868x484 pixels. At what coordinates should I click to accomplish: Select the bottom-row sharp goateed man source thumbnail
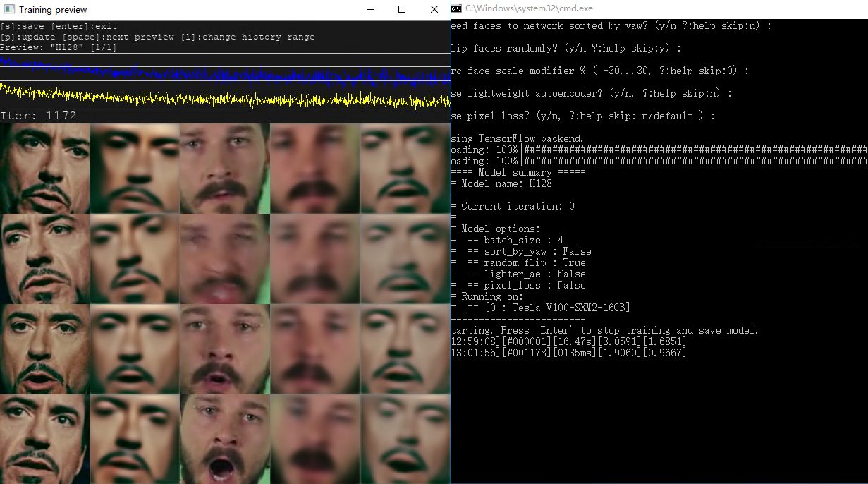click(x=45, y=439)
